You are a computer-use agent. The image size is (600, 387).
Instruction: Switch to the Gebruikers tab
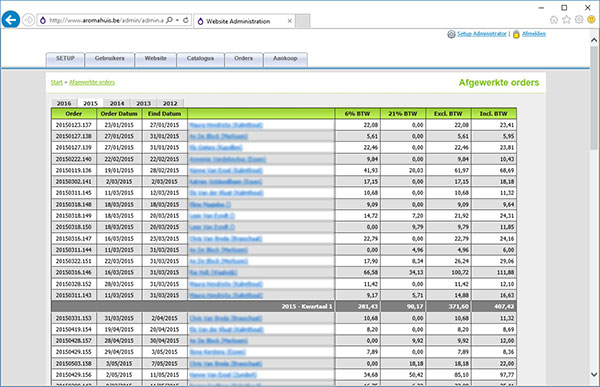click(x=109, y=59)
